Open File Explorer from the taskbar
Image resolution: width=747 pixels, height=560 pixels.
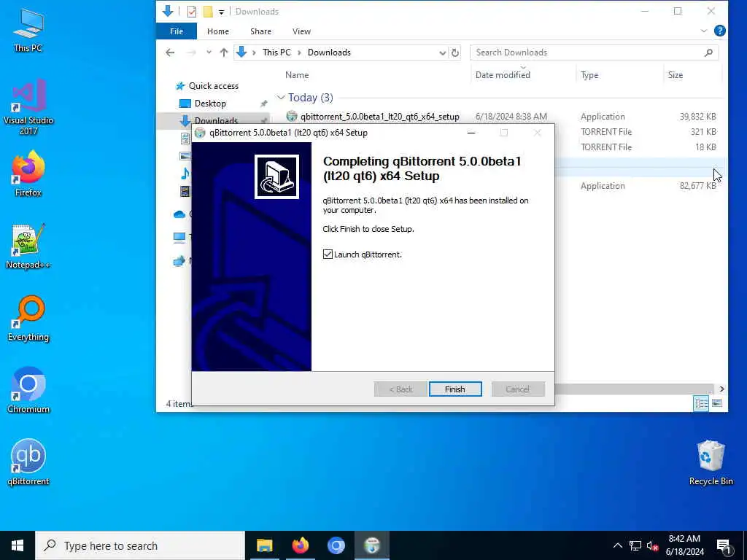[264, 545]
